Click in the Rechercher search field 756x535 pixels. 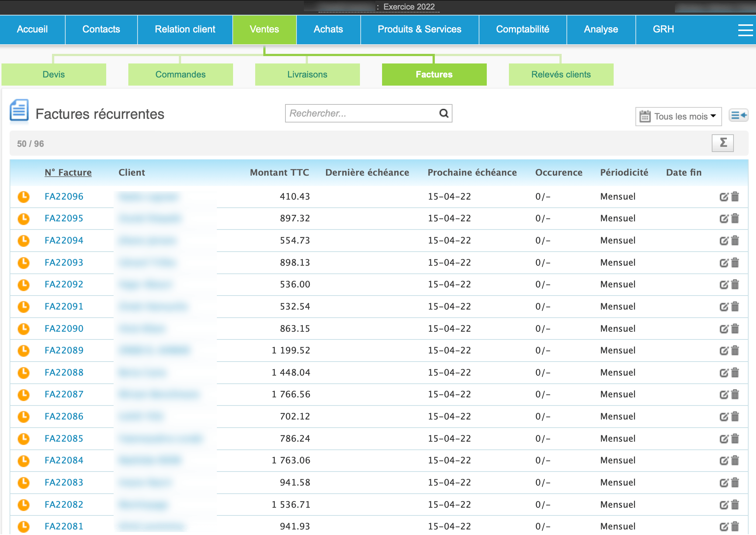(361, 113)
